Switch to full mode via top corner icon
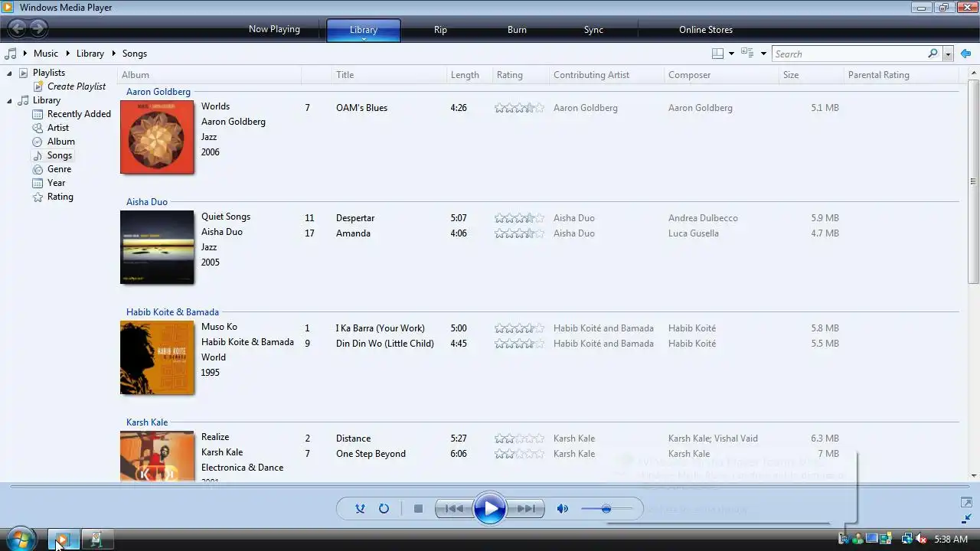Image resolution: width=980 pixels, height=551 pixels. [966, 502]
